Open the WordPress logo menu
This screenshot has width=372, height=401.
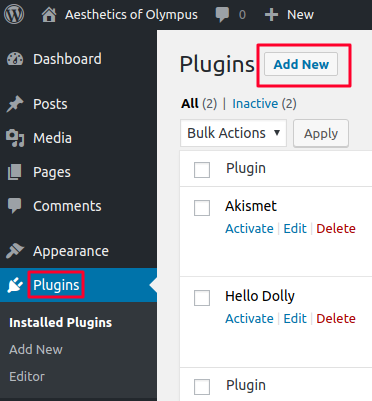click(x=14, y=14)
